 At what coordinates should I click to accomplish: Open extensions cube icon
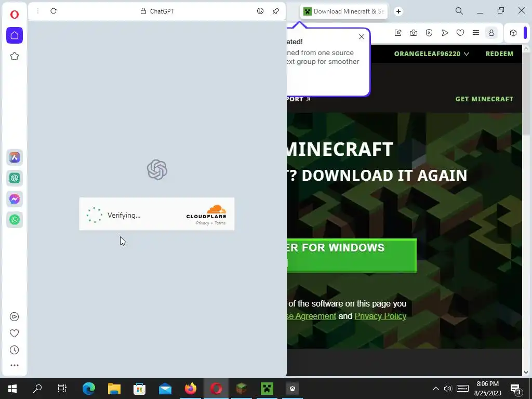click(513, 33)
